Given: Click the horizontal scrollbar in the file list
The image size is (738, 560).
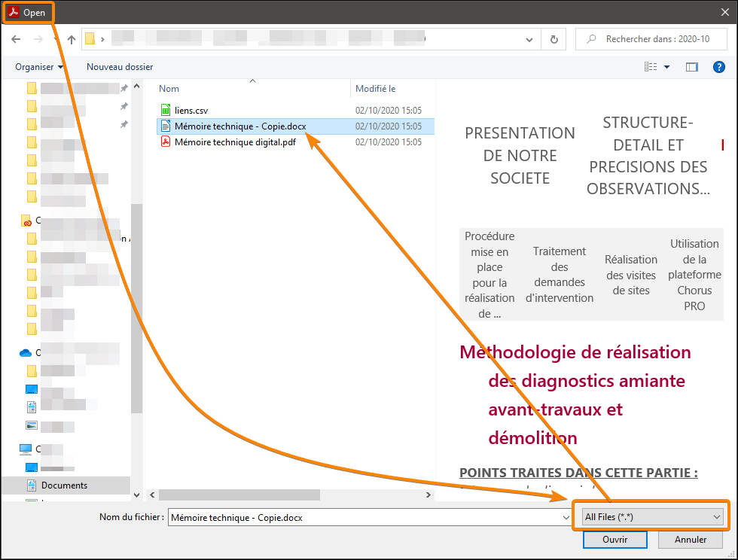Looking at the screenshot, I should (239, 495).
